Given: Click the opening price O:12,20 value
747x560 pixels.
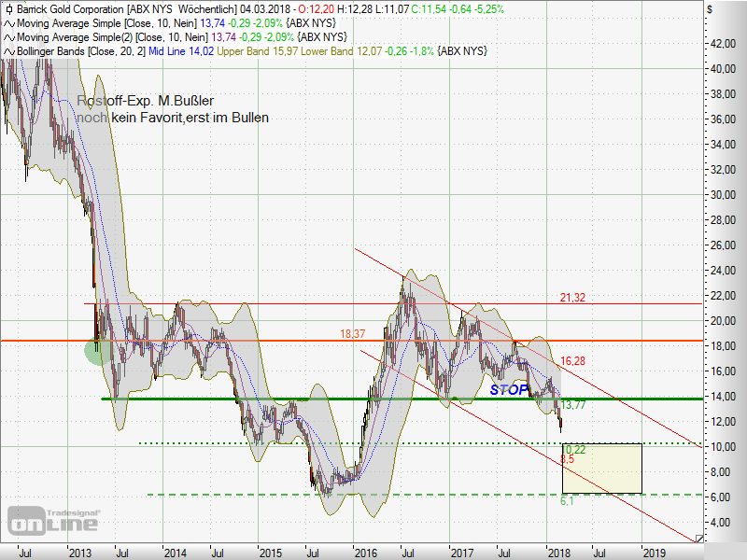Looking at the screenshot, I should coord(316,9).
